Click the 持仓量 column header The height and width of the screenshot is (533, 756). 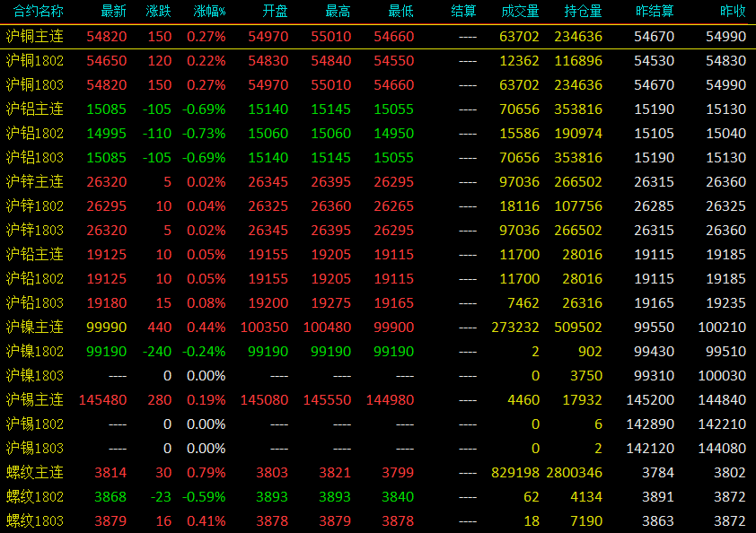(583, 11)
